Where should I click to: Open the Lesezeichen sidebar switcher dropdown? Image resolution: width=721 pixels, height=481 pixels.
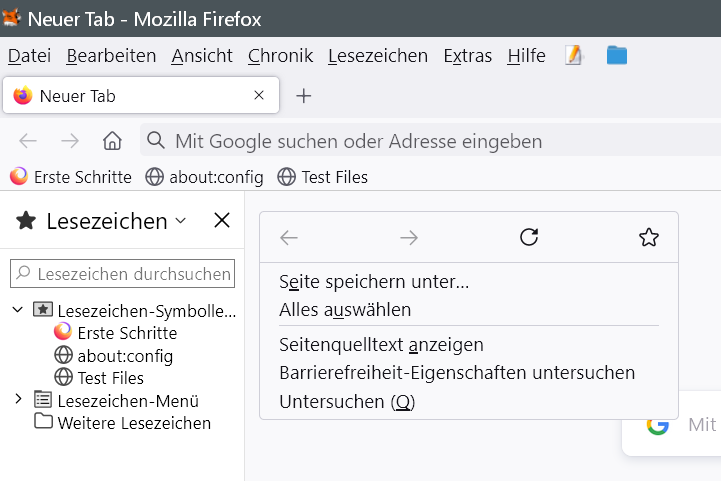coord(180,221)
